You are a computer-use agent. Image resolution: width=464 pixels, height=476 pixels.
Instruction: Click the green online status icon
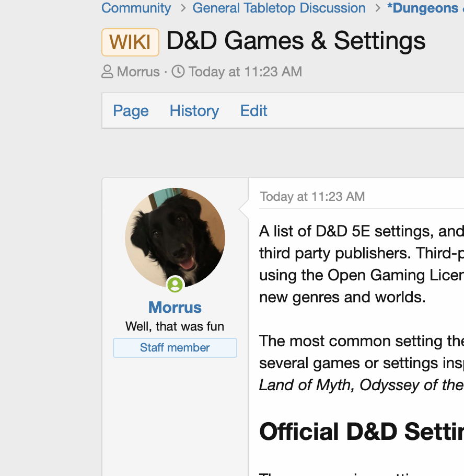point(175,285)
